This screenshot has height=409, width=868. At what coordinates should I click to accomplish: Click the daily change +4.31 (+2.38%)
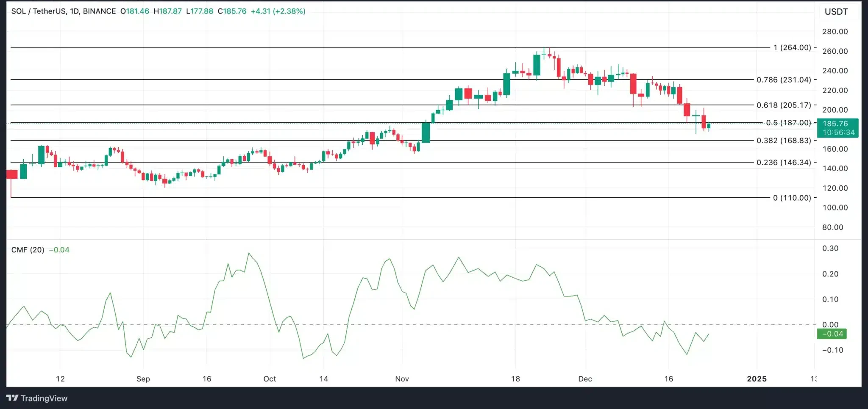tap(278, 11)
